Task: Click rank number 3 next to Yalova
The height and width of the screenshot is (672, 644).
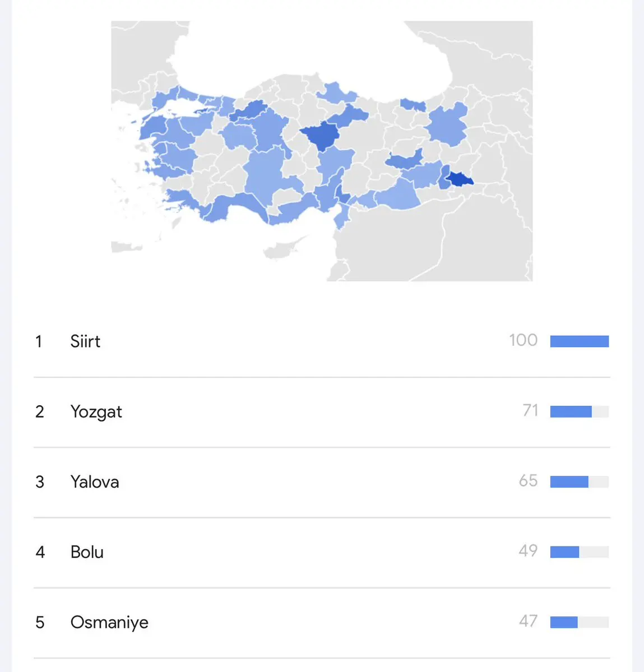Action: coord(39,482)
